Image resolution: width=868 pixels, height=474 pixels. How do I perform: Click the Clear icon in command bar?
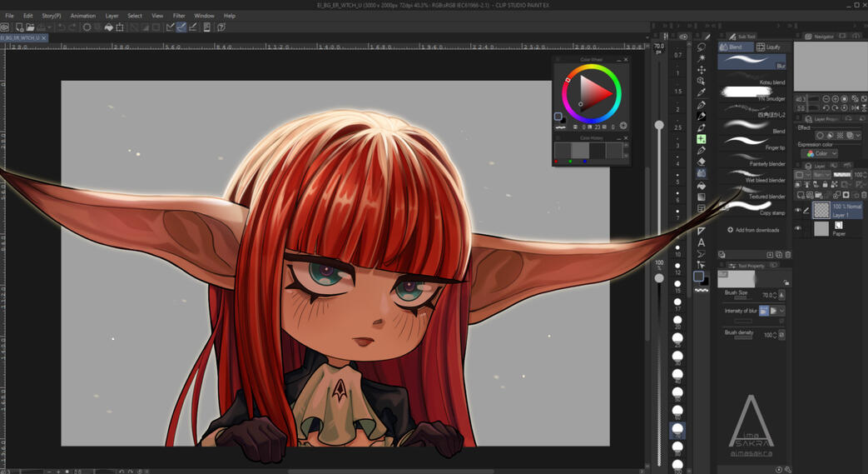pyautogui.click(x=87, y=27)
